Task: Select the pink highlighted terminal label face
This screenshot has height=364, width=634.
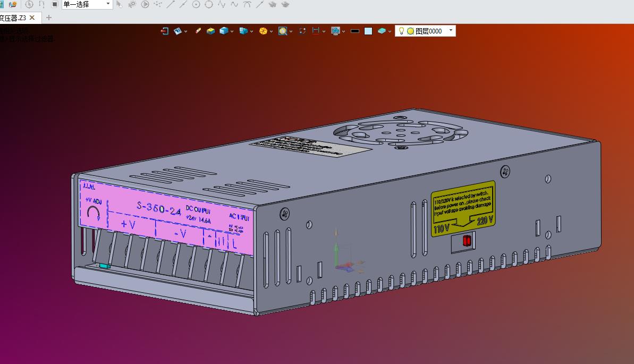Action: [x=167, y=217]
